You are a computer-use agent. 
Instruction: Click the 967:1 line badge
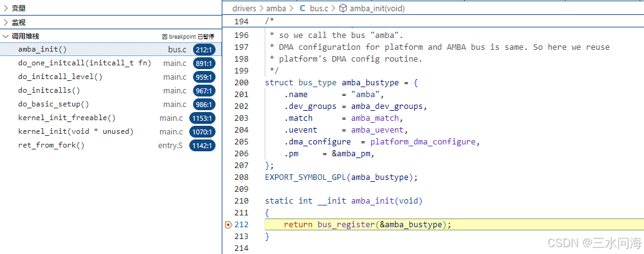[x=204, y=91]
